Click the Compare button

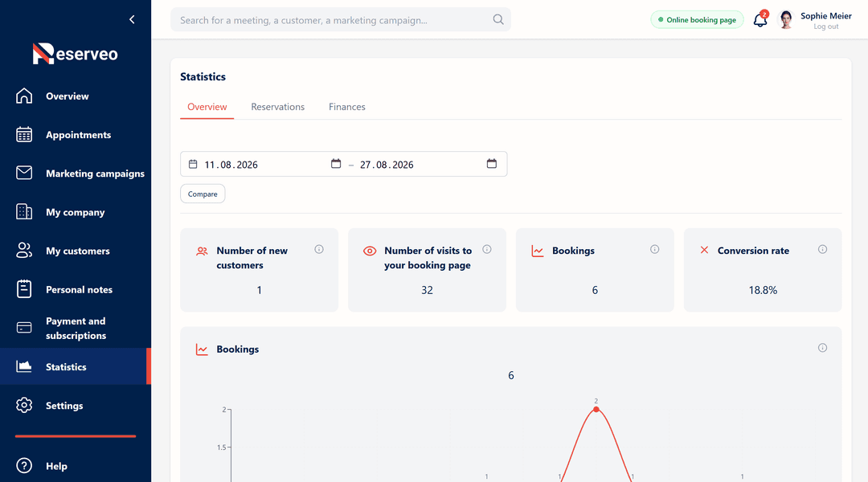[203, 194]
